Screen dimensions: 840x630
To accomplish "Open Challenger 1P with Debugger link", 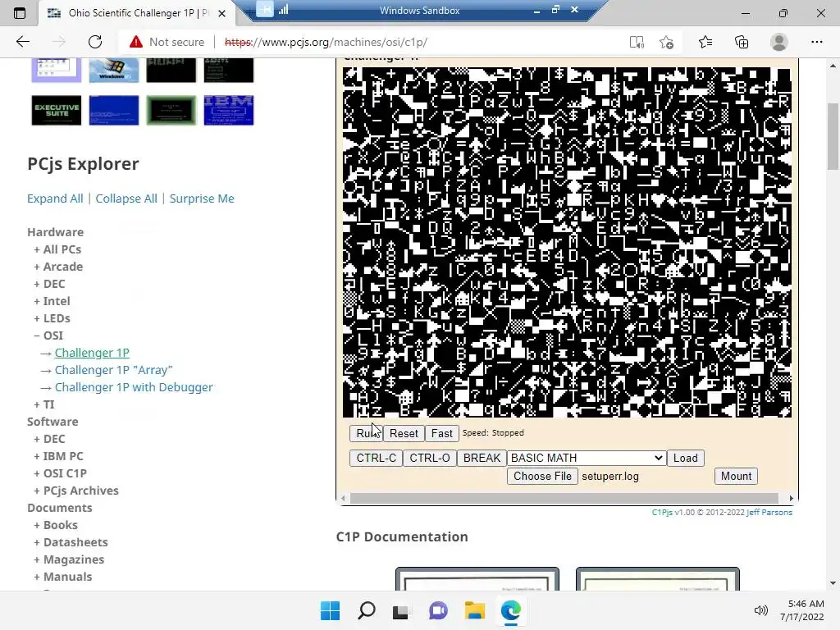I will (134, 387).
